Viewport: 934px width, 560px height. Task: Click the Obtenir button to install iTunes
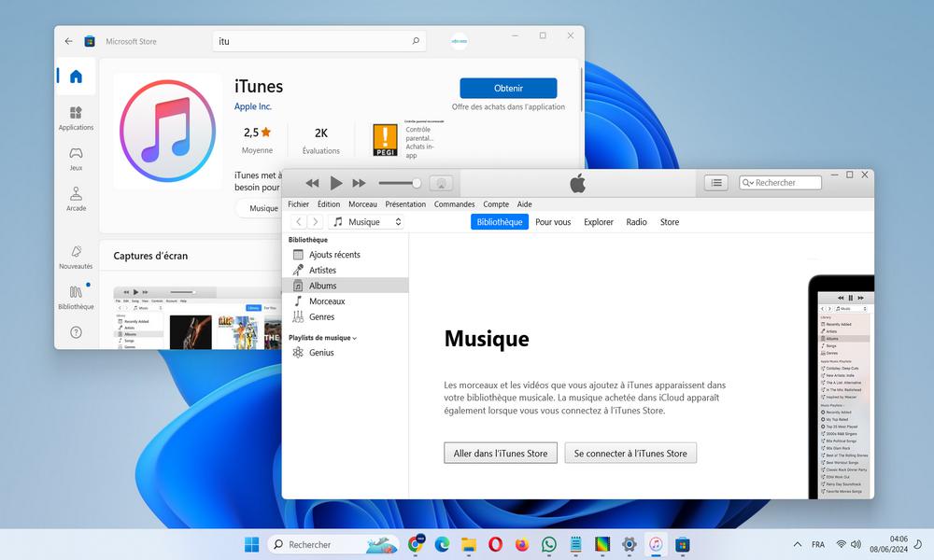(x=508, y=88)
